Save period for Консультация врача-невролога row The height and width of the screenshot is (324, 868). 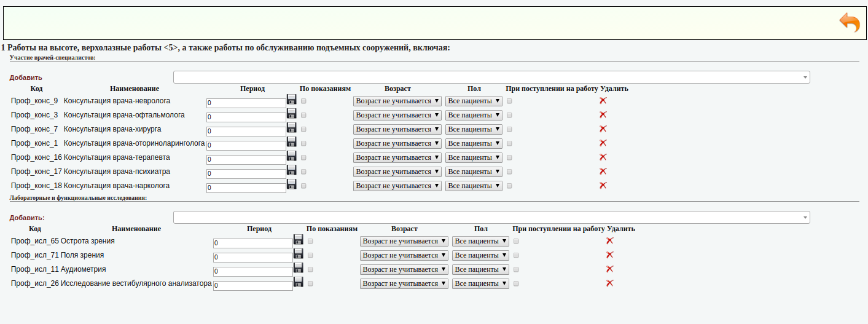(292, 99)
